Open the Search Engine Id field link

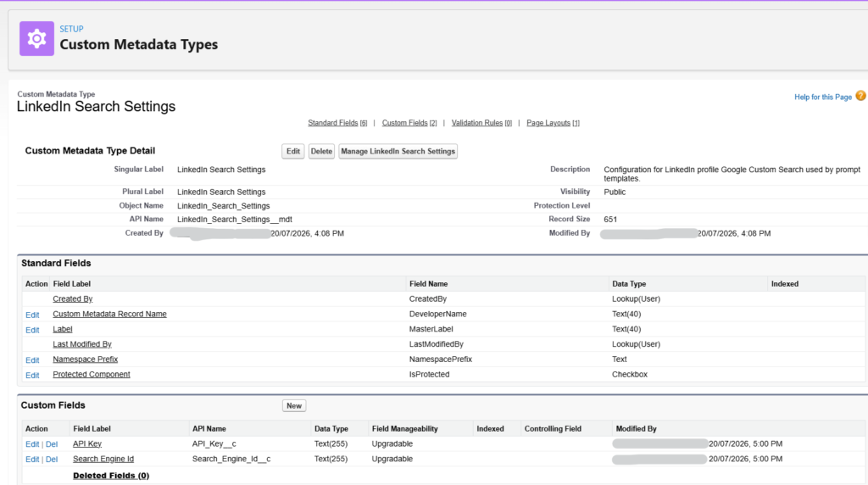[103, 459]
